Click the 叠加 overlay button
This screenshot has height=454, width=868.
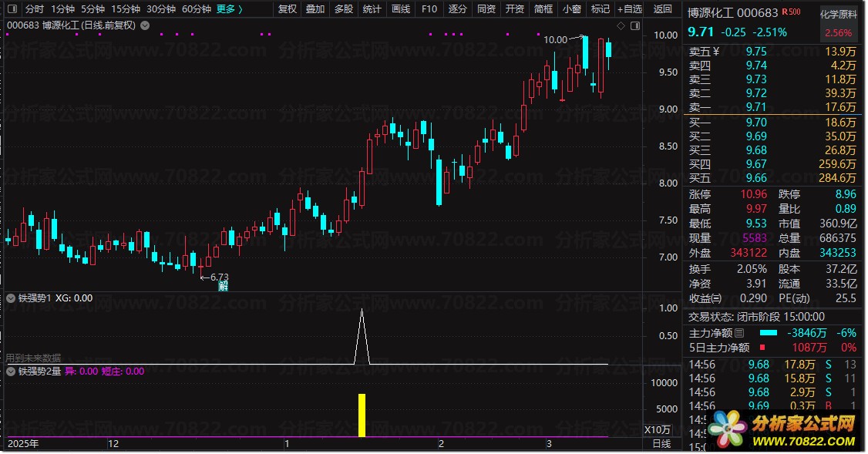[x=315, y=8]
